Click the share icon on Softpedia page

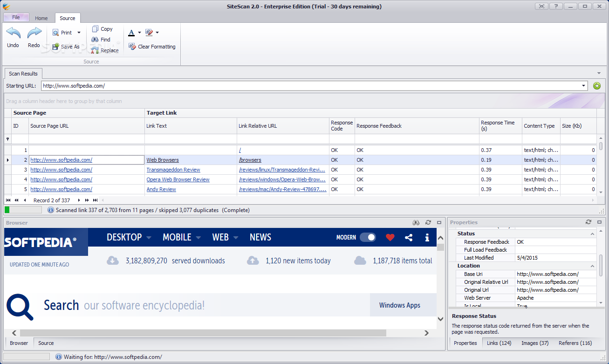[409, 237]
